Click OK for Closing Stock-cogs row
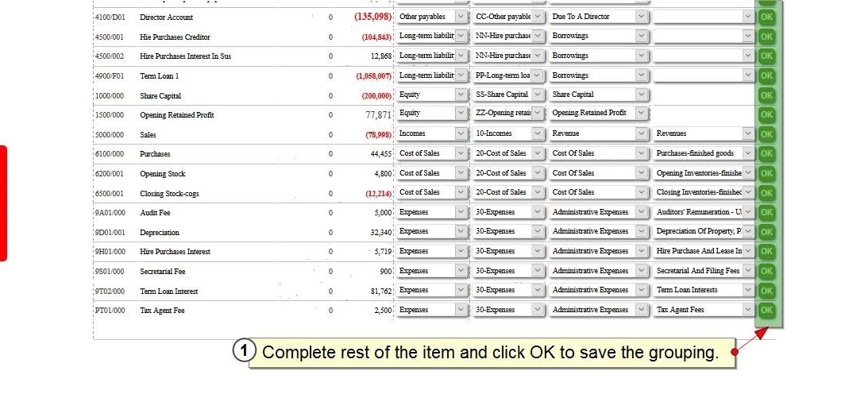The image size is (868, 398). 766,193
